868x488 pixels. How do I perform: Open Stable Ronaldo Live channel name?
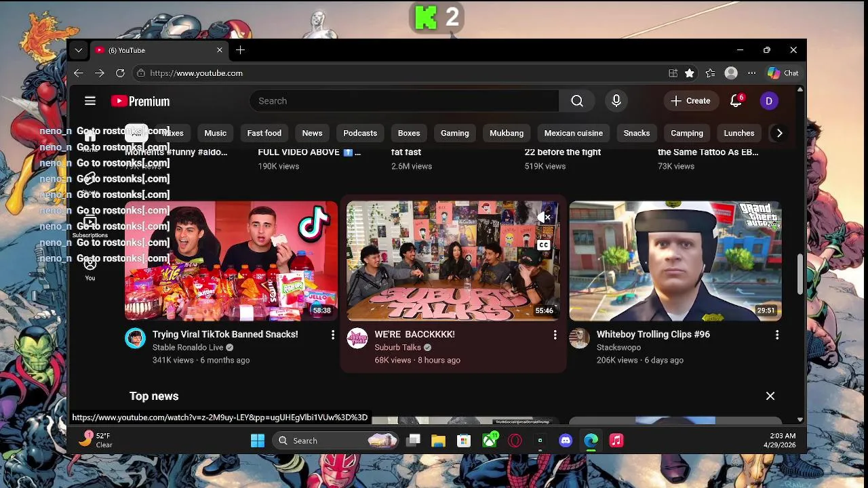tap(188, 347)
